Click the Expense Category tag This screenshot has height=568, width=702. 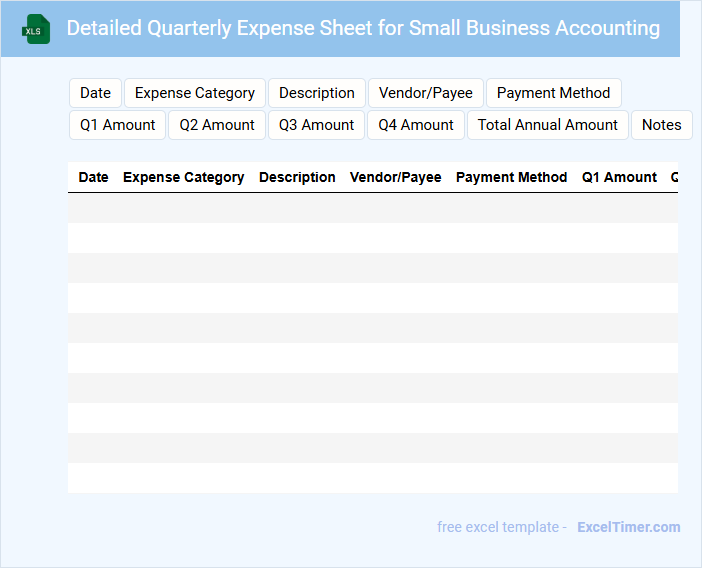(x=195, y=93)
